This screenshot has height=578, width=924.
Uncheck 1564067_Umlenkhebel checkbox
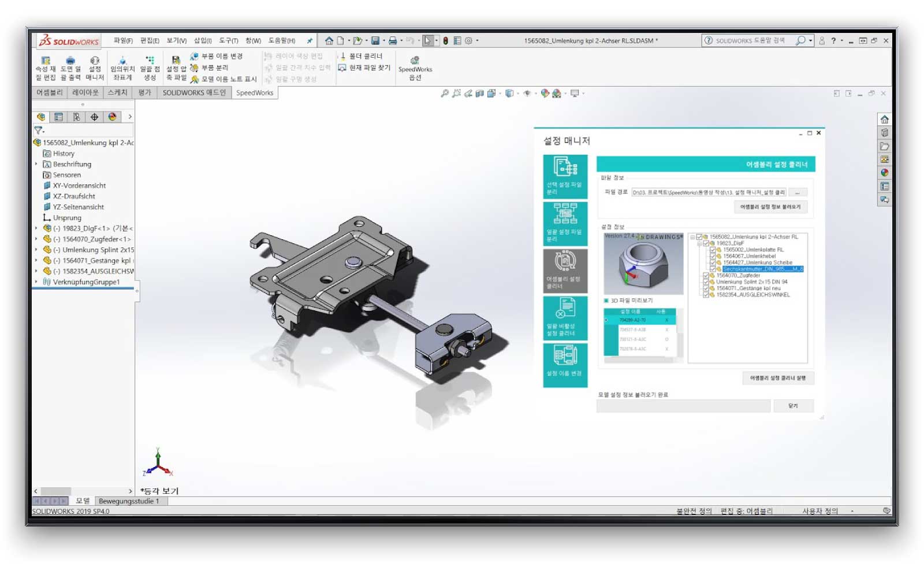713,256
